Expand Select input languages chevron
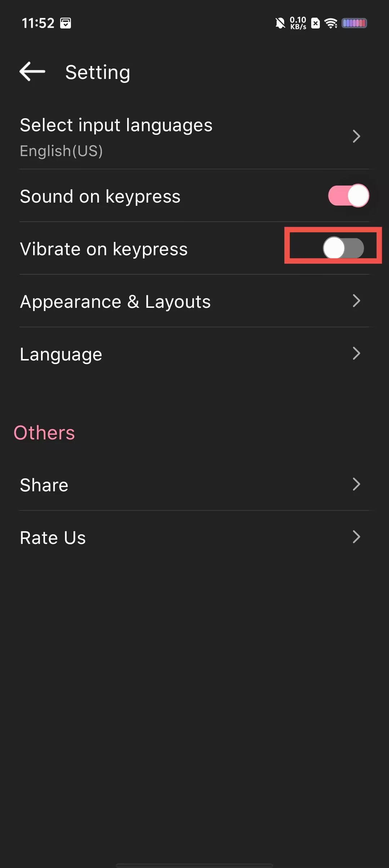 pos(356,136)
